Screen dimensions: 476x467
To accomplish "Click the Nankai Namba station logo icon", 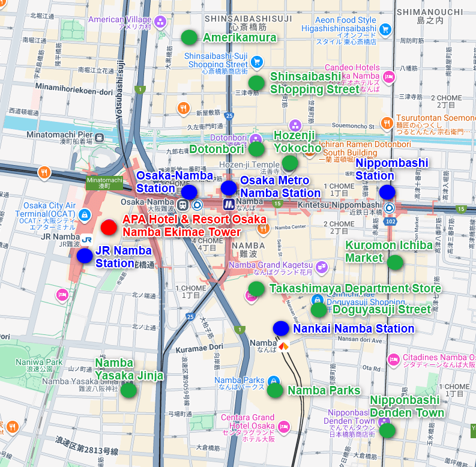I will 283,346.
